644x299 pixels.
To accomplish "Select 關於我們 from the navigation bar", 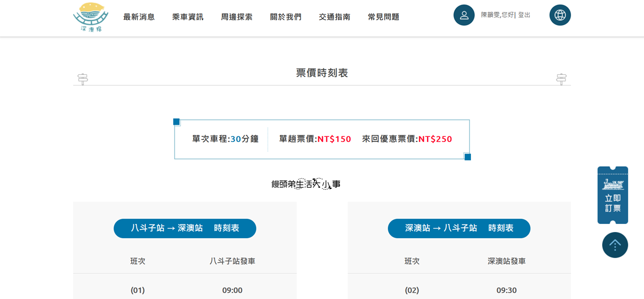I will [x=285, y=17].
